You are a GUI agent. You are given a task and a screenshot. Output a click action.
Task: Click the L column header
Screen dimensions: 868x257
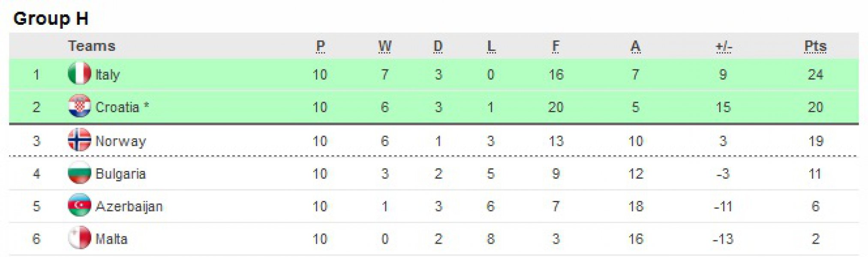[x=491, y=46]
